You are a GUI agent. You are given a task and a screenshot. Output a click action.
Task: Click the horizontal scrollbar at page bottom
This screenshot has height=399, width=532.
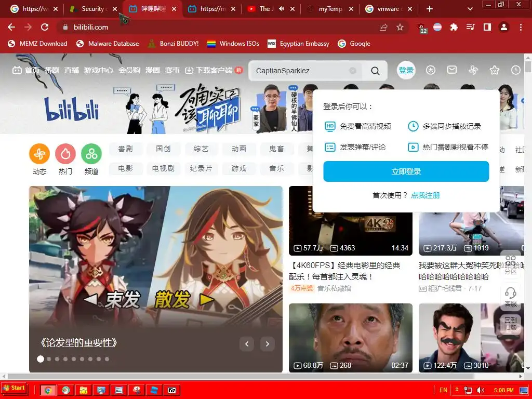(240, 376)
